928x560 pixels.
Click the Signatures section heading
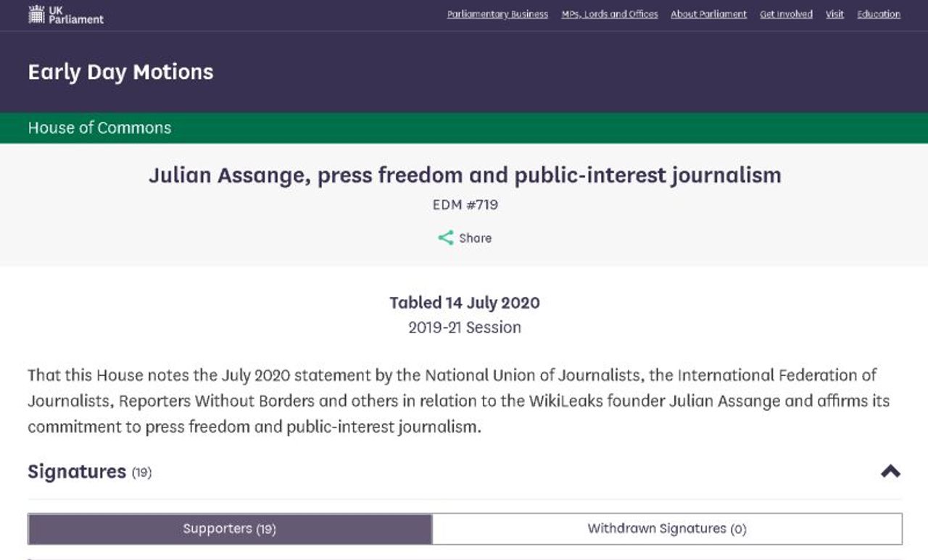coord(77,472)
